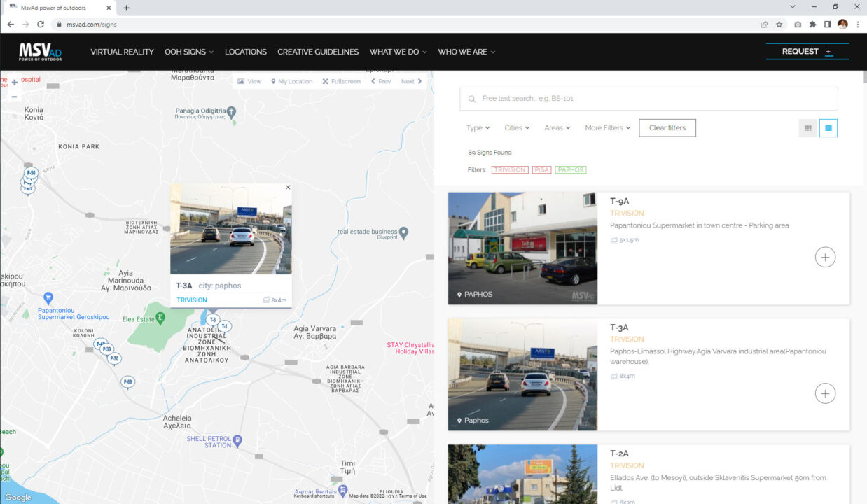
Task: Click the P-69 map marker
Action: point(127,381)
